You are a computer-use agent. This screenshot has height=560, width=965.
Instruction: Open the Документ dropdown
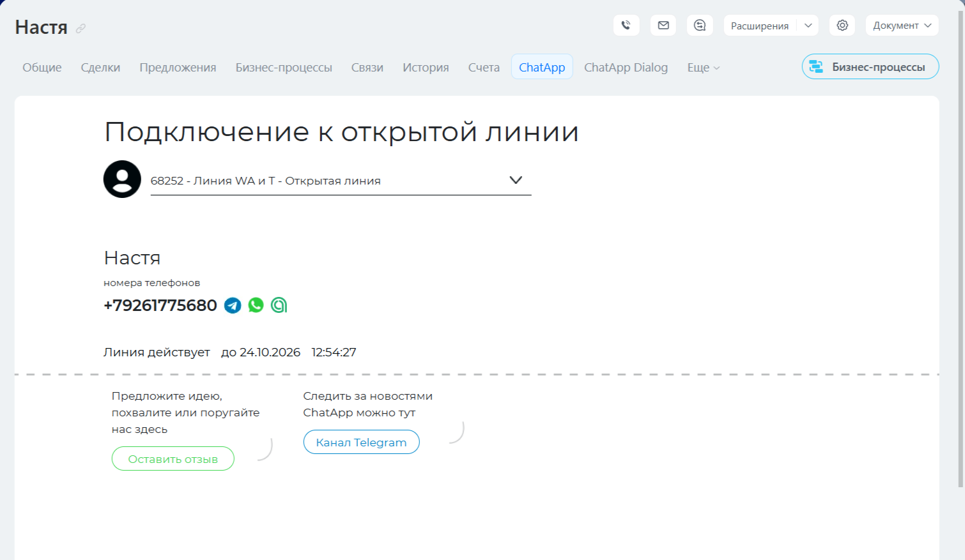click(901, 26)
